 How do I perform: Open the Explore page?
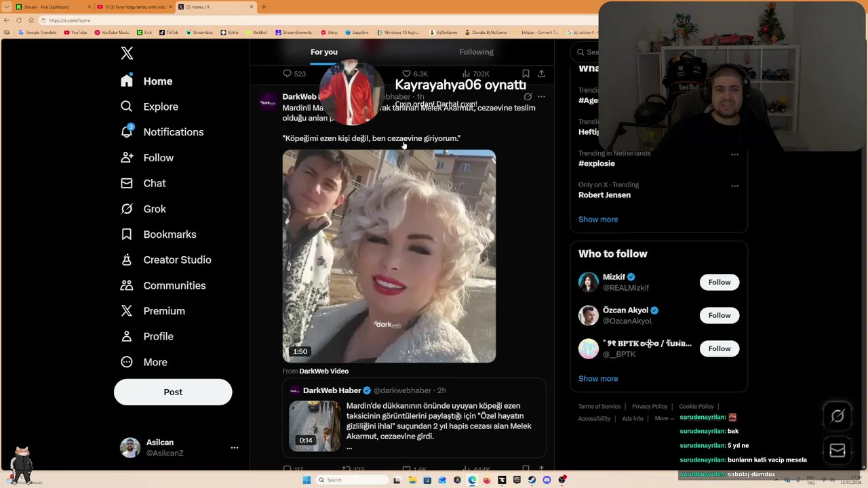(x=149, y=106)
